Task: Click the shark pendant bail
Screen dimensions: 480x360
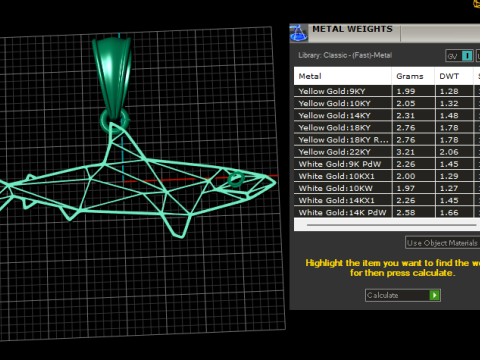Action: pos(113,78)
